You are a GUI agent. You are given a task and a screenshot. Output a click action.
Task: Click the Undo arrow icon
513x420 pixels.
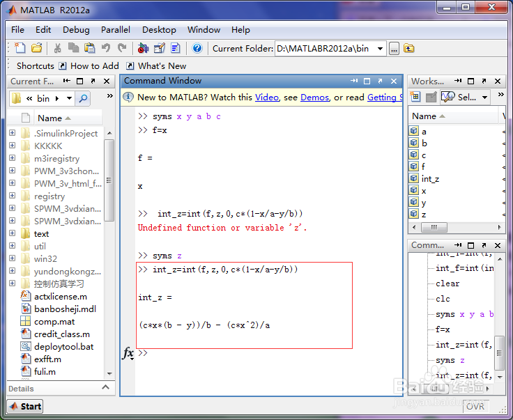(x=106, y=48)
